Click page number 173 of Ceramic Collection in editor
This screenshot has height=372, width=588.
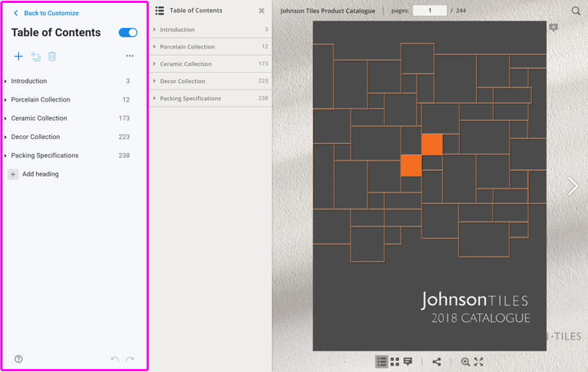[x=124, y=118]
